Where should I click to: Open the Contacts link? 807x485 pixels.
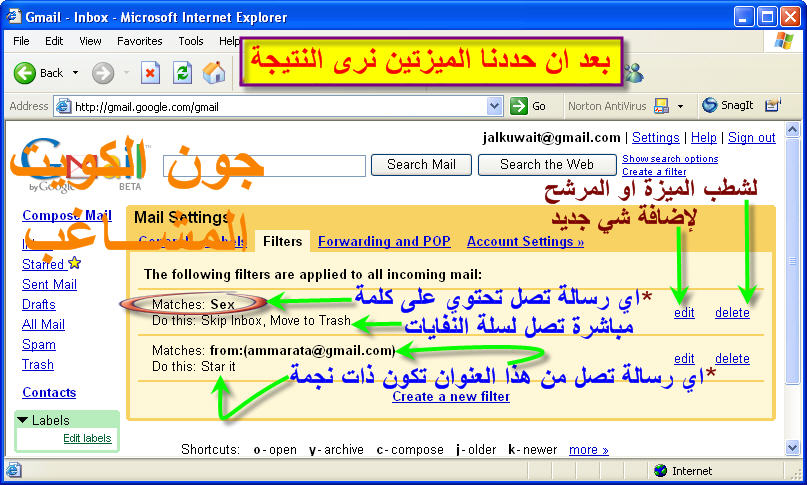pyautogui.click(x=49, y=392)
